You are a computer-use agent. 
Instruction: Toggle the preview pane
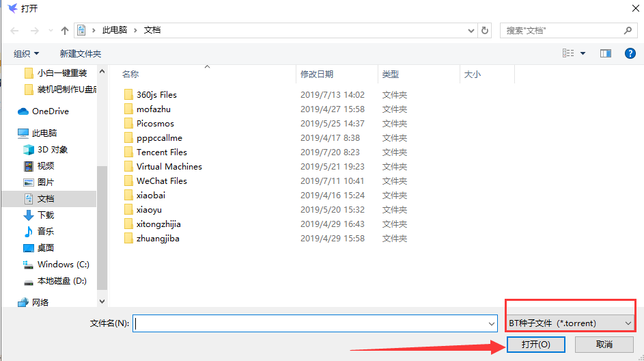[605, 53]
